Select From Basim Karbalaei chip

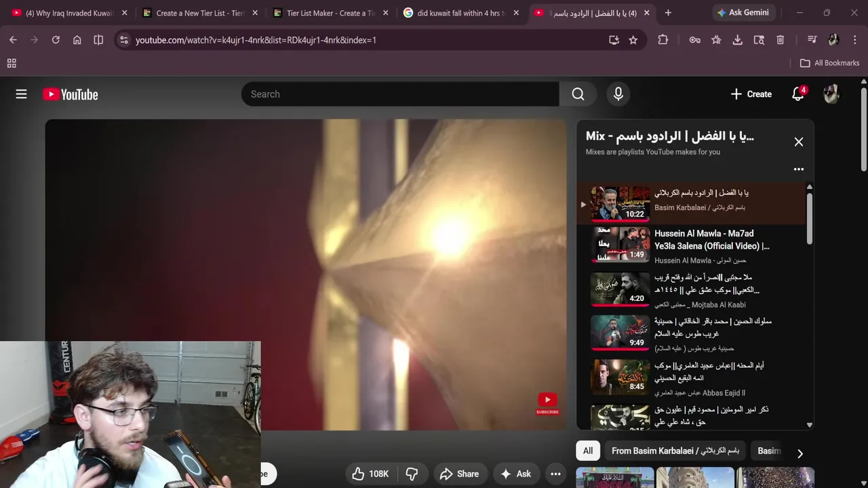[675, 451]
